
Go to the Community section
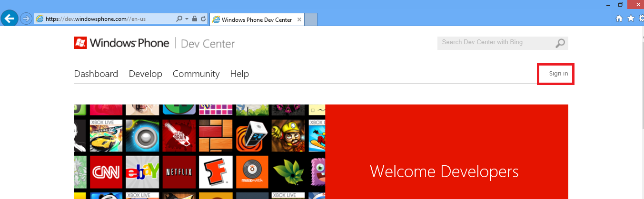click(196, 74)
